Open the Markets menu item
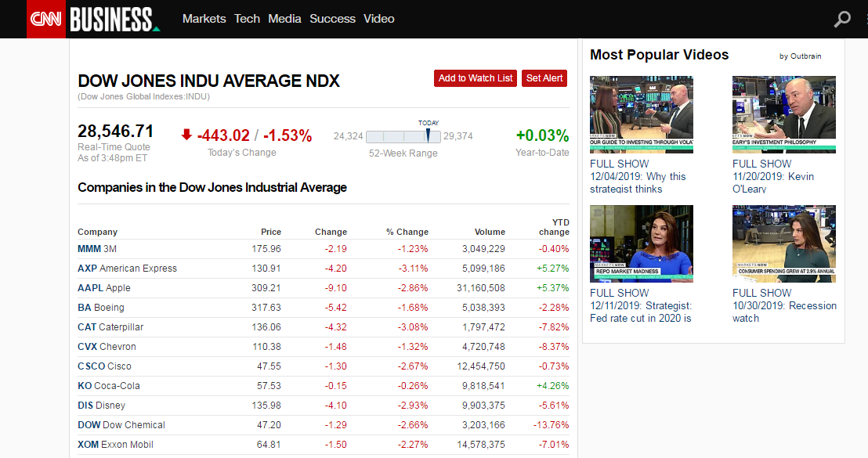This screenshot has height=458, width=868. (204, 19)
